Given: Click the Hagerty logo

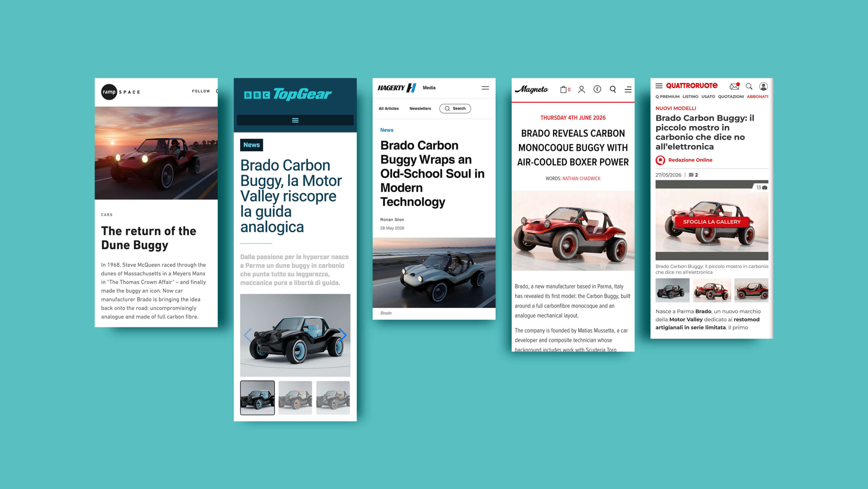Looking at the screenshot, I should 397,88.
